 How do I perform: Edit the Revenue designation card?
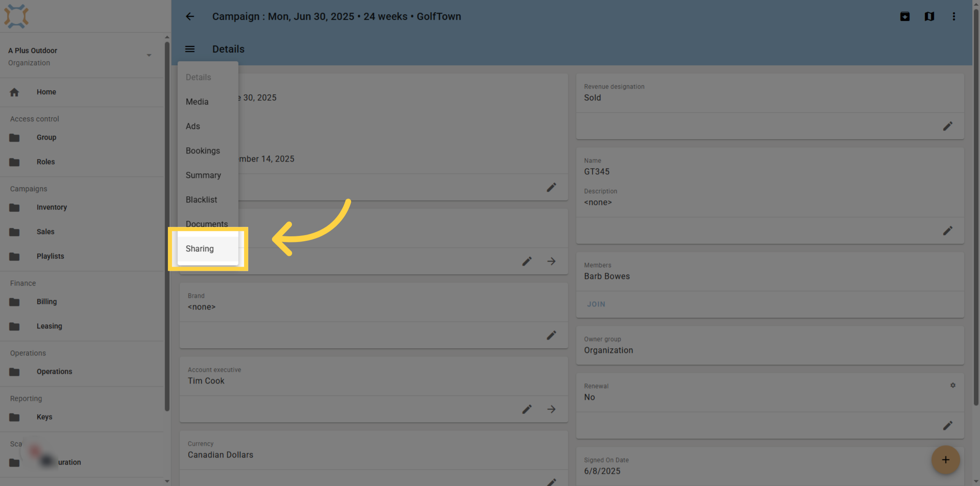pos(948,126)
